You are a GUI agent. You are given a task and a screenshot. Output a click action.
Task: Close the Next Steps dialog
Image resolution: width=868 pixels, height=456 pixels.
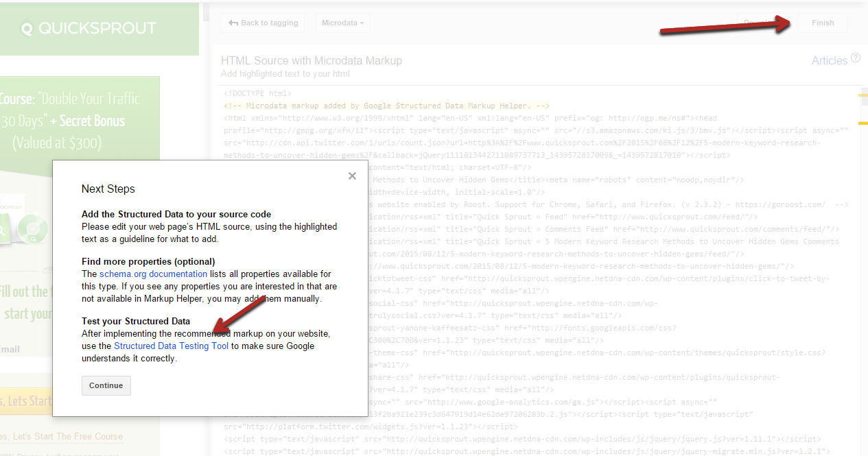click(352, 176)
